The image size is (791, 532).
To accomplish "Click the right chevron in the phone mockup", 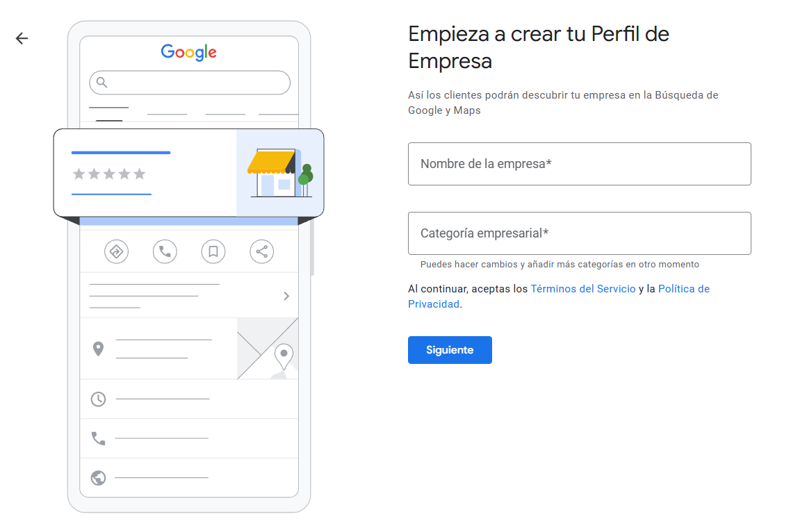I will 286,296.
